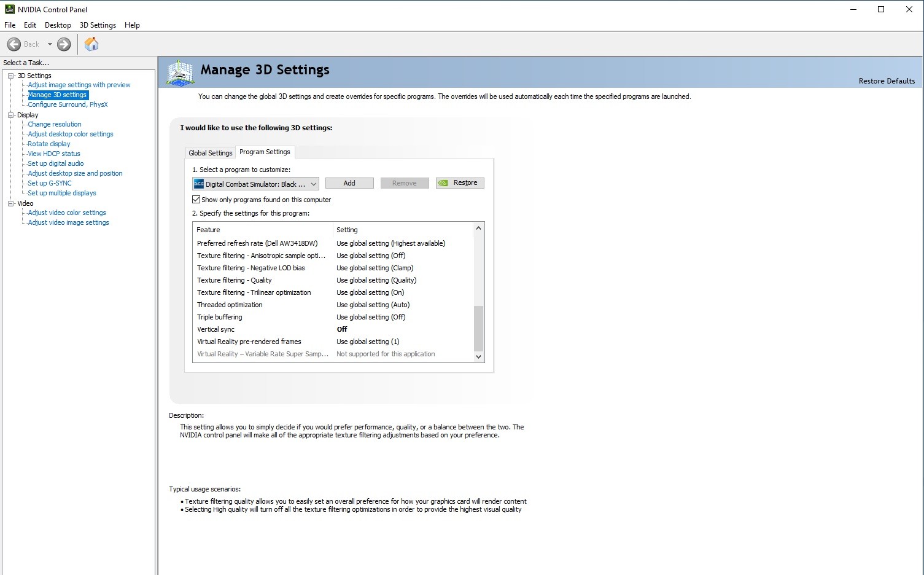The width and height of the screenshot is (924, 575).
Task: Click Use global setting (Highest available) value
Action: pyautogui.click(x=391, y=243)
